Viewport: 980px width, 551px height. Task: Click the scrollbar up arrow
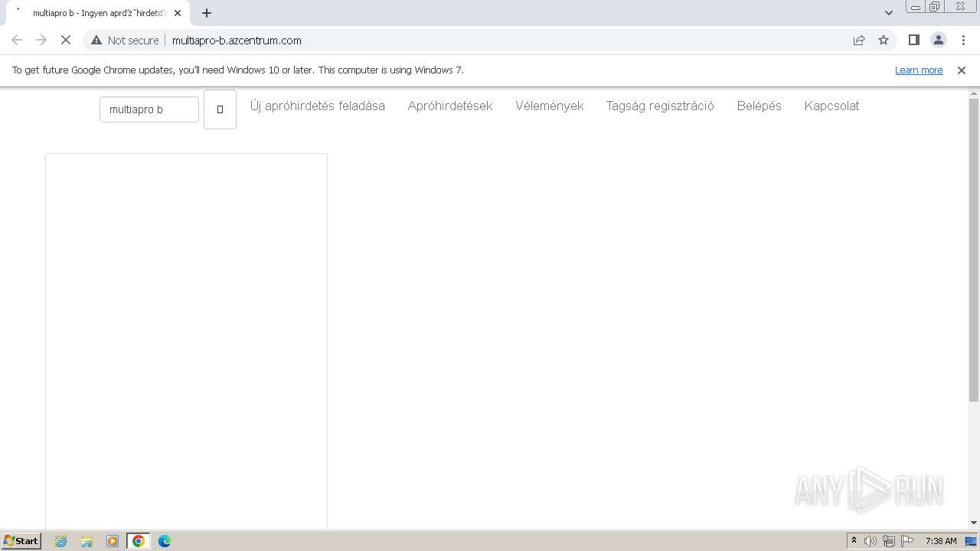click(x=974, y=93)
